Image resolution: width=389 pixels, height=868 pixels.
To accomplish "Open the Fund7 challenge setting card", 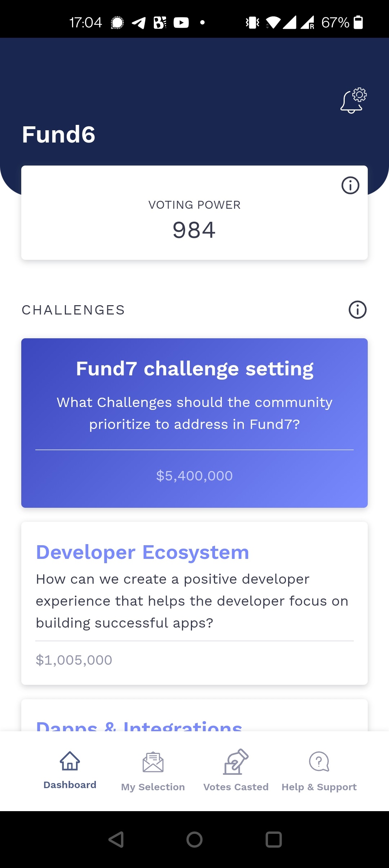I will click(x=194, y=414).
